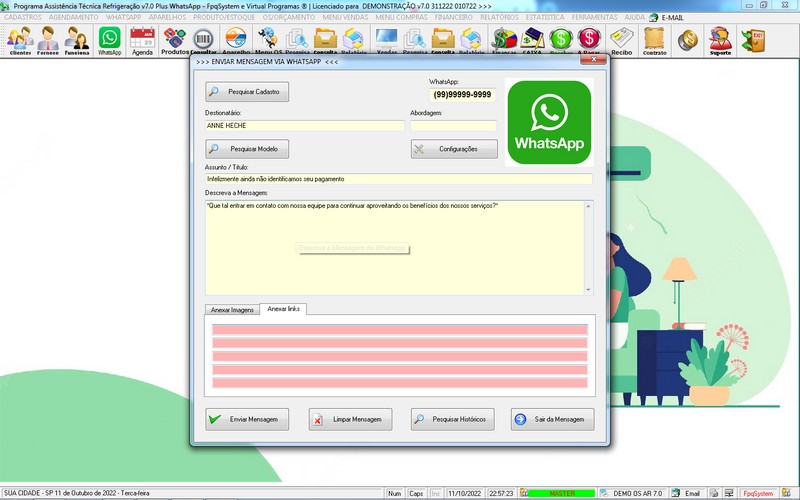The height and width of the screenshot is (500, 800).
Task: Click the Destinatário field with ANNE HECHE
Action: pyautogui.click(x=305, y=126)
